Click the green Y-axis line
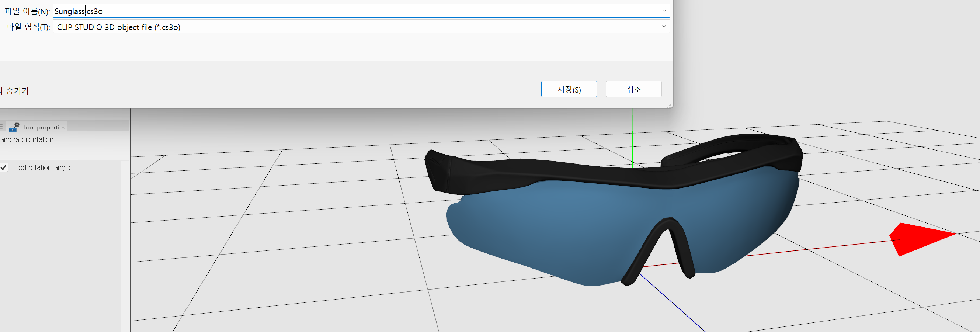The image size is (980, 332). [632, 137]
